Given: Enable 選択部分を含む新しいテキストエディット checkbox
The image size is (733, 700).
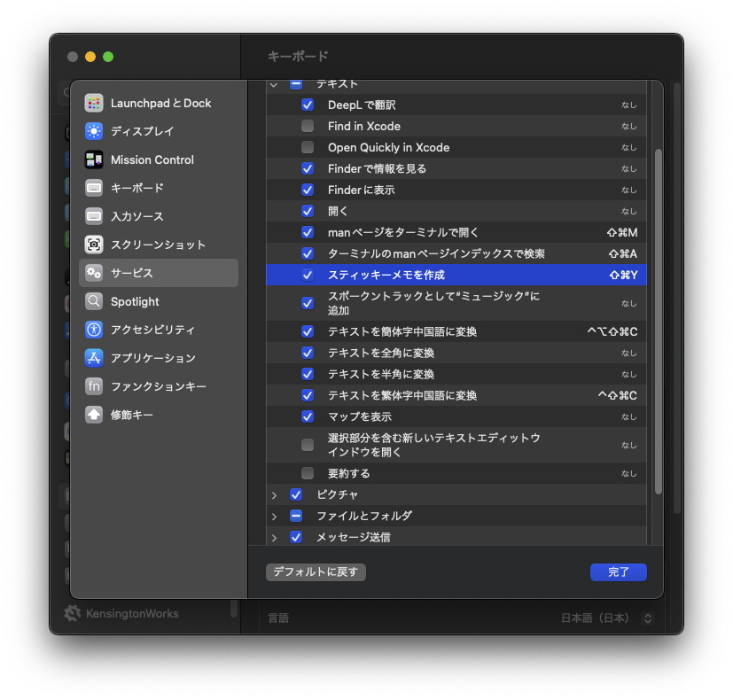Looking at the screenshot, I should pyautogui.click(x=308, y=445).
